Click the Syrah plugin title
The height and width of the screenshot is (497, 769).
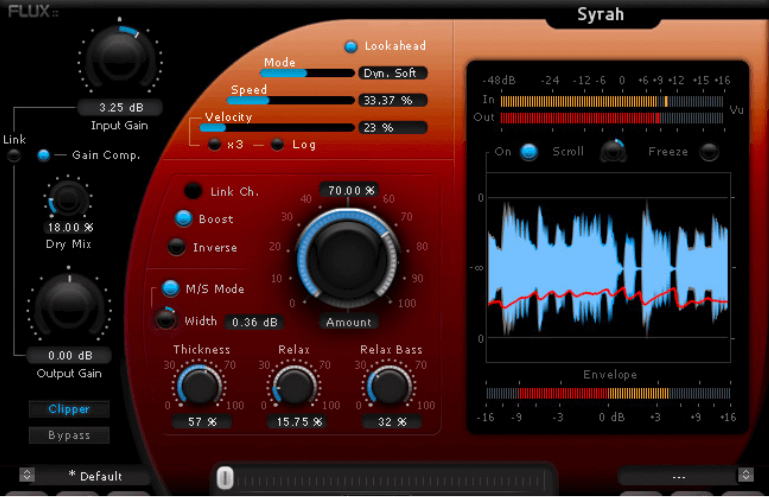[x=600, y=15]
